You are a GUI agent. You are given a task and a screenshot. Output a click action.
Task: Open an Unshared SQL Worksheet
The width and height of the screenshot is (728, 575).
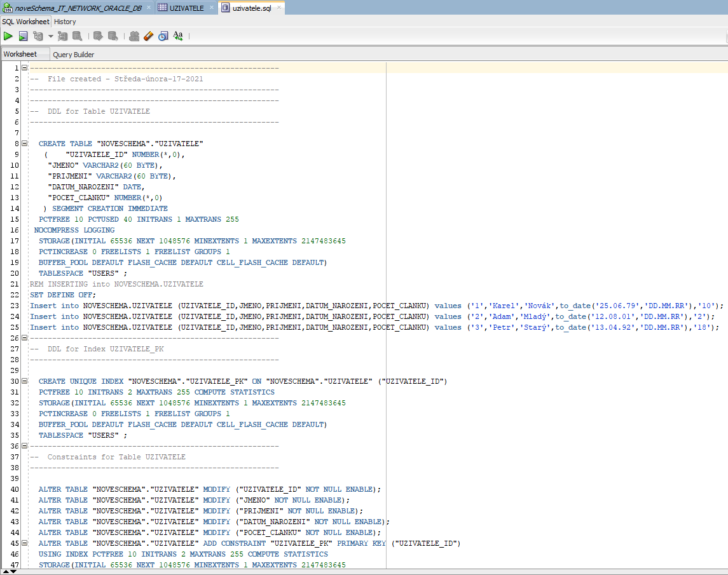pyautogui.click(x=134, y=36)
